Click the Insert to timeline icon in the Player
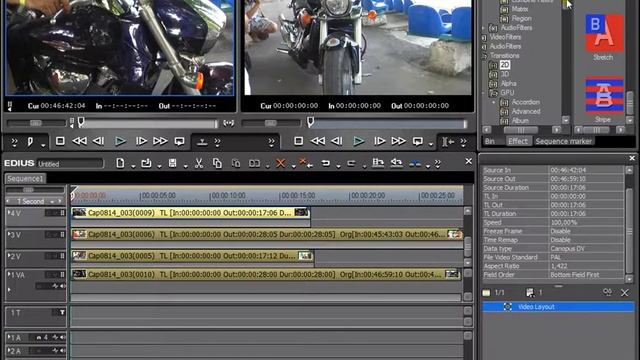Viewport: 640px width, 360px height. point(202,142)
